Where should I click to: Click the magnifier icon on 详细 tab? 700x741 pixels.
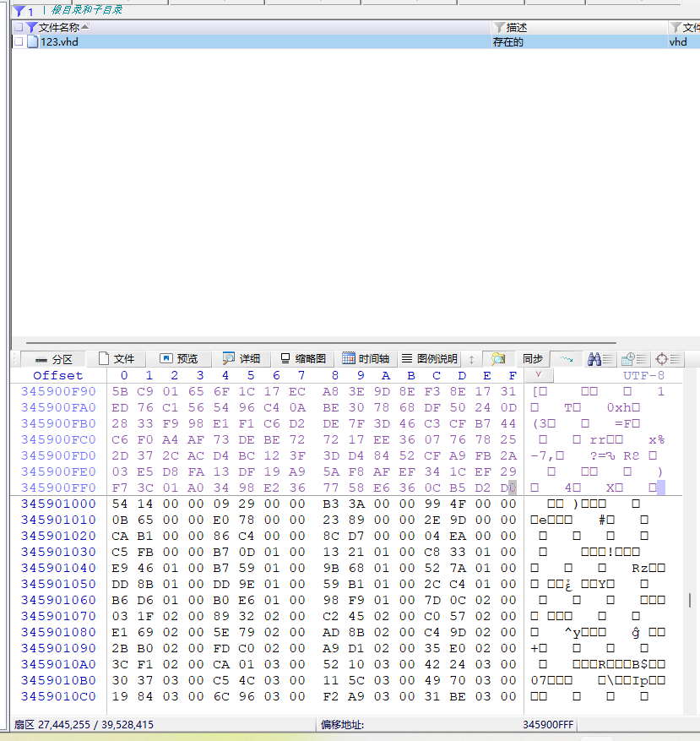click(229, 359)
